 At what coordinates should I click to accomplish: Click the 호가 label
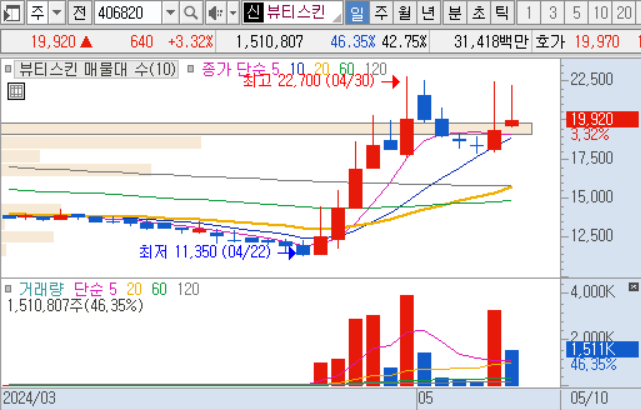[x=550, y=41]
